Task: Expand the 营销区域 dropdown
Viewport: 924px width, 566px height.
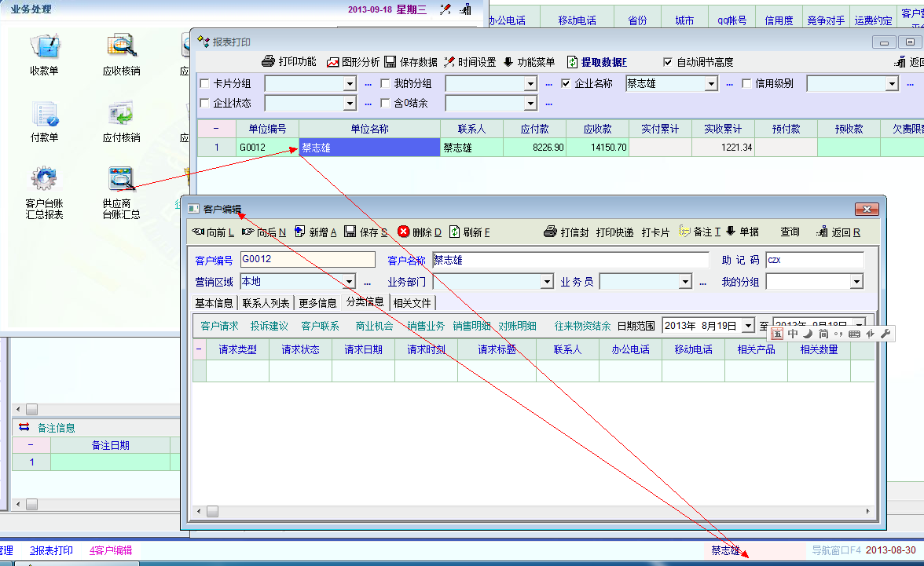Action: pos(350,282)
